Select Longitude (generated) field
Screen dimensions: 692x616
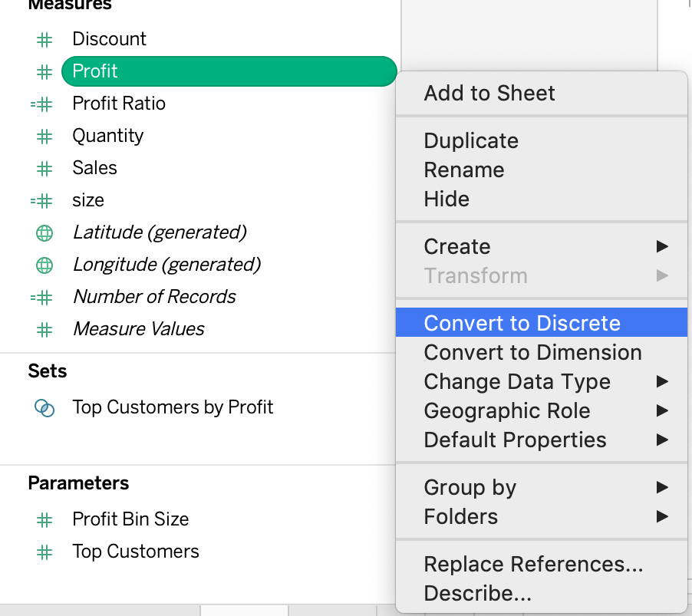166,265
